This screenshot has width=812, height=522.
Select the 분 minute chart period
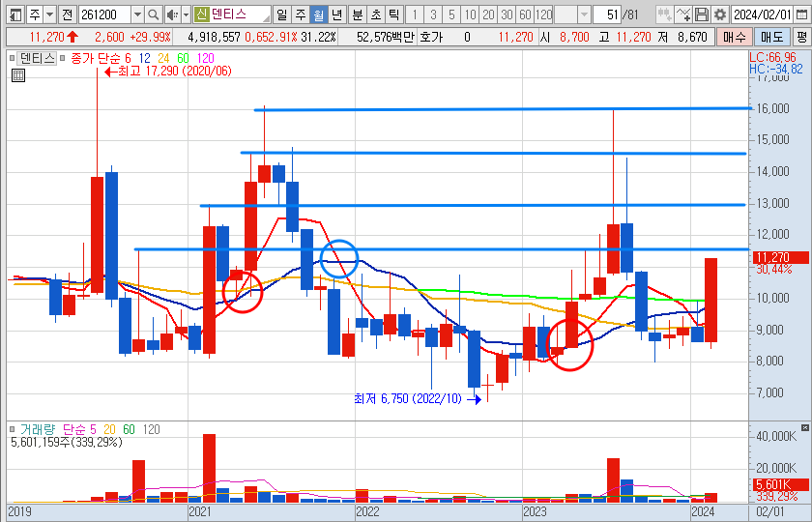[x=358, y=14]
